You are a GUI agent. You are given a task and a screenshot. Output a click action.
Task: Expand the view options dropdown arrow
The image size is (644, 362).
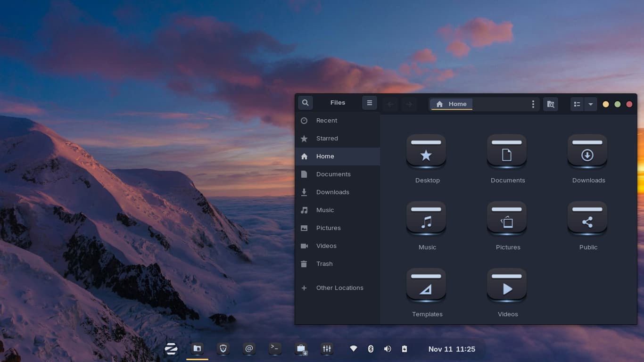point(591,104)
